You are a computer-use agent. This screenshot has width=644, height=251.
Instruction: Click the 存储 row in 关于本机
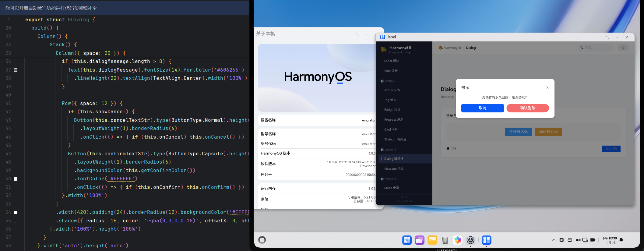(318, 199)
